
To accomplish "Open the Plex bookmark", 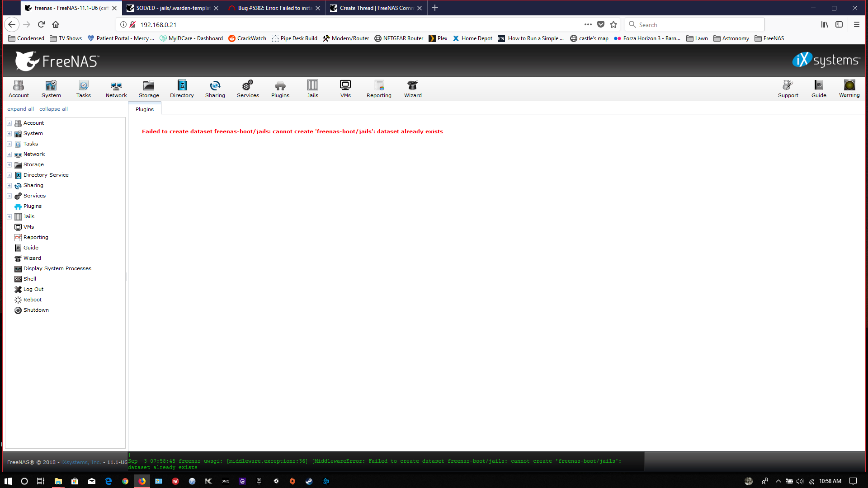I will (x=438, y=38).
